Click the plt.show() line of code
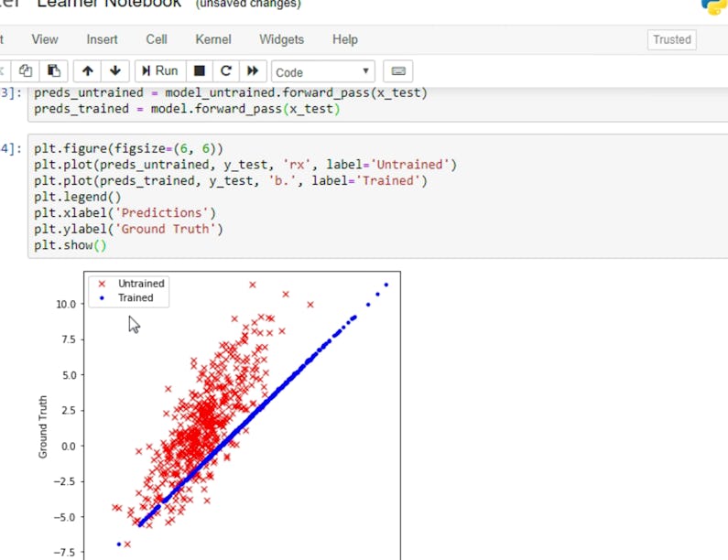 pyautogui.click(x=71, y=245)
